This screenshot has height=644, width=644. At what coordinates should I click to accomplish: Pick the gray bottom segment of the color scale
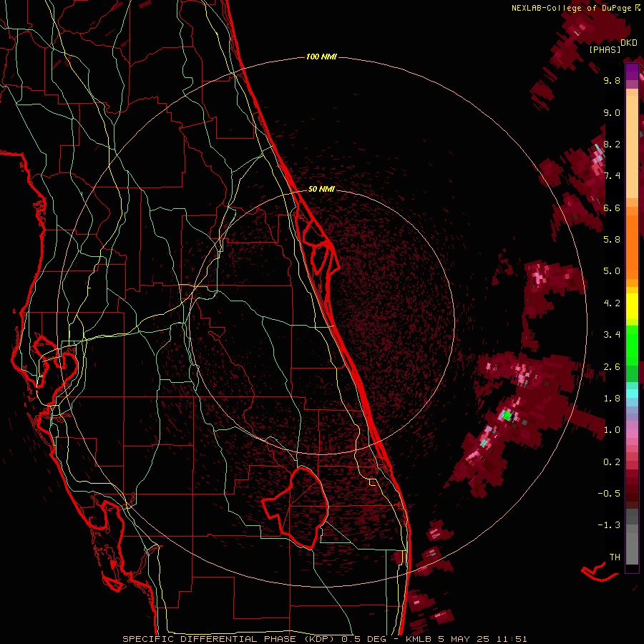[x=632, y=545]
